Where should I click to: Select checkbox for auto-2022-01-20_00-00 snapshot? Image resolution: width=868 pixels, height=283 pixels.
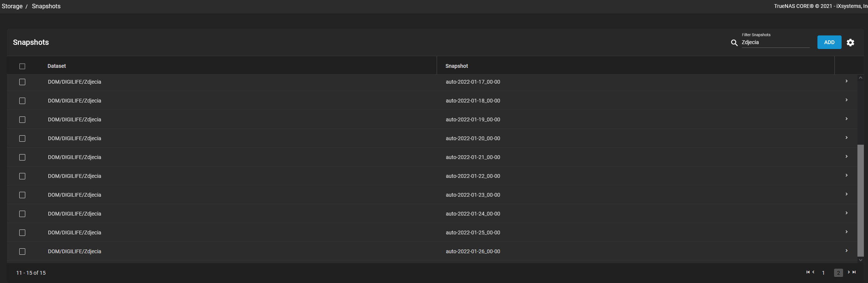pos(22,139)
